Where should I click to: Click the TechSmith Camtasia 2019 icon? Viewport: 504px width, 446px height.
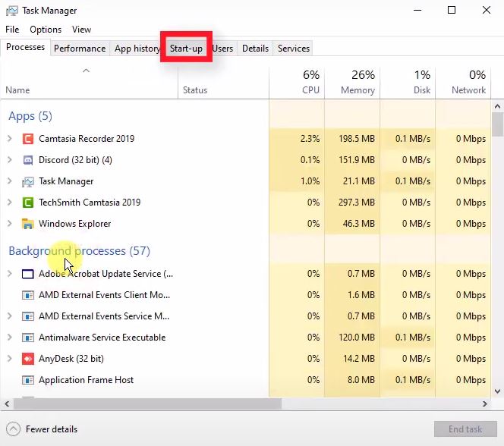point(28,203)
